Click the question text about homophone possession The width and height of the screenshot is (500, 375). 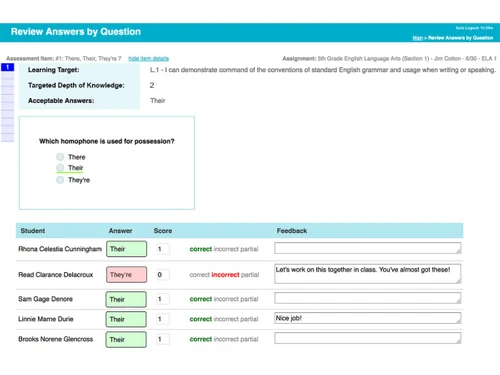(107, 141)
